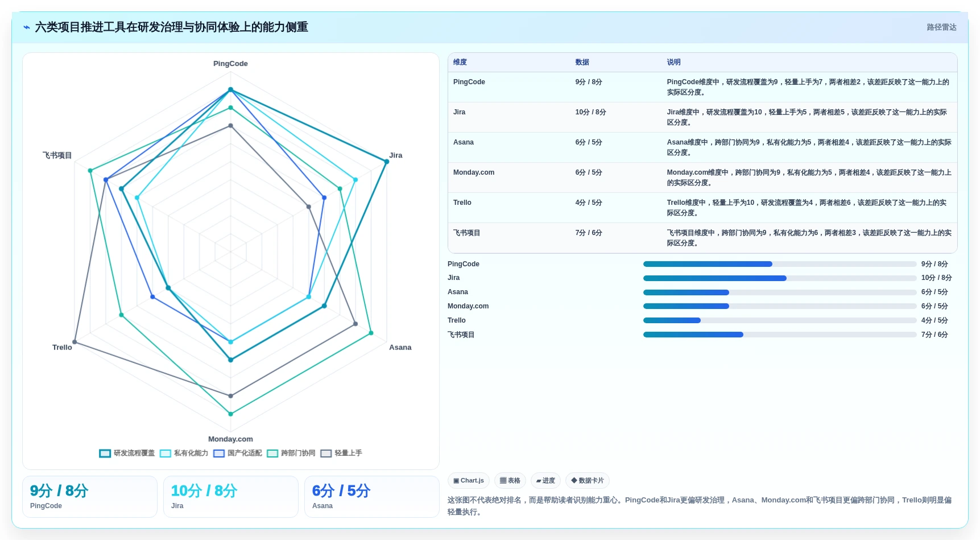Click the 路径雷达 label in the header

click(941, 27)
